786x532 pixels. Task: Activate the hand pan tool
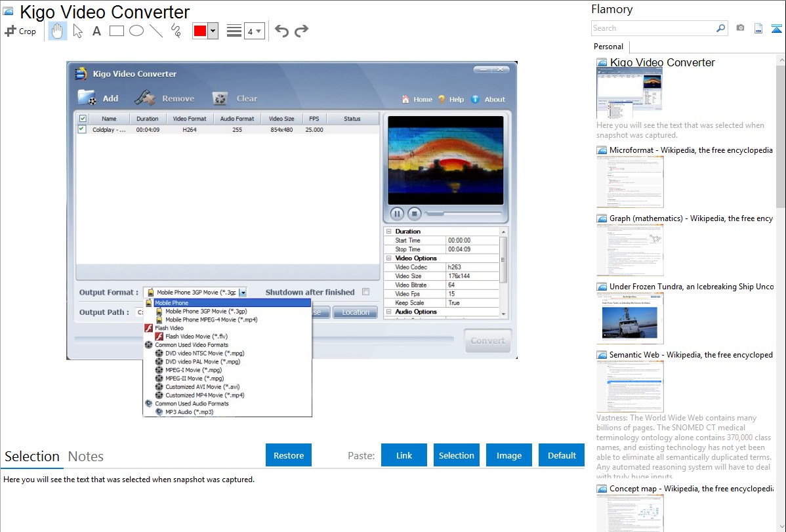(x=58, y=31)
